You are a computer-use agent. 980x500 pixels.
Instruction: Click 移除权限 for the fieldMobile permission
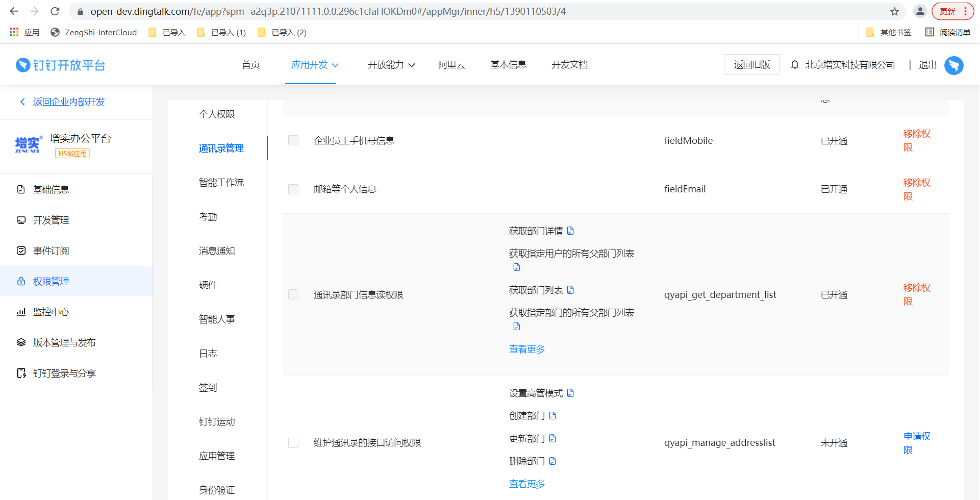(916, 140)
